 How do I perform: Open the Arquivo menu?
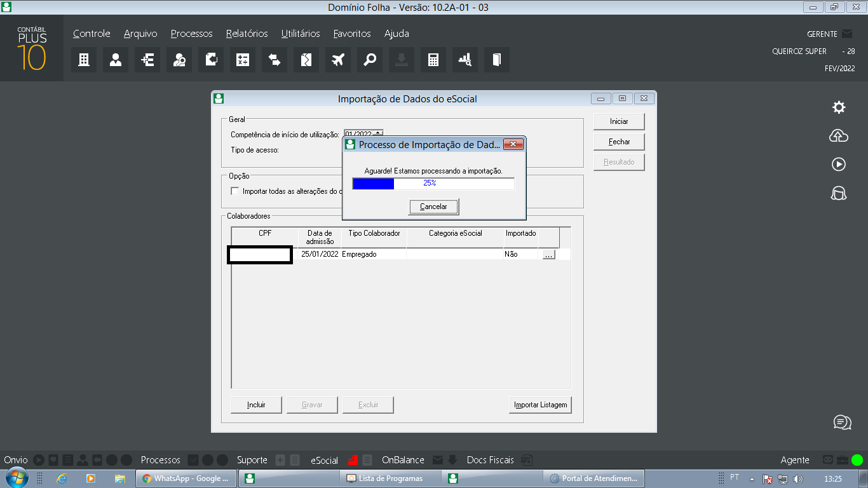[140, 34]
